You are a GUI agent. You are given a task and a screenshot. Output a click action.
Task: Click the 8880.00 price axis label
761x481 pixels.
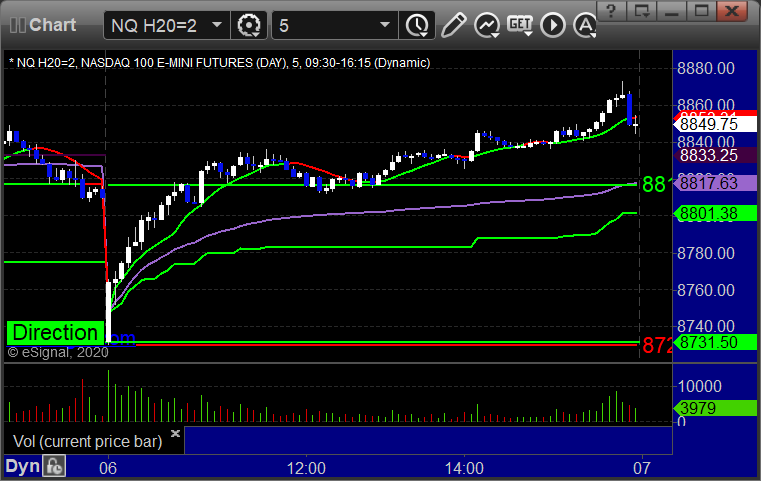(706, 68)
